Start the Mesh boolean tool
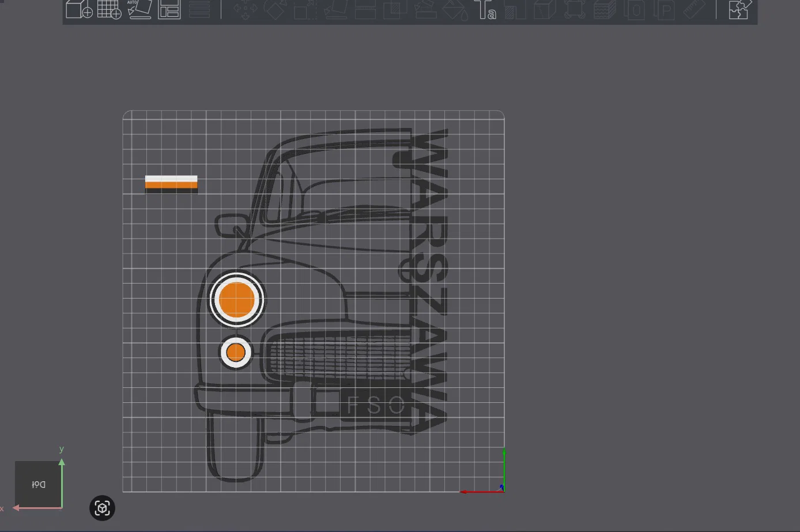The image size is (800, 532). click(x=395, y=10)
